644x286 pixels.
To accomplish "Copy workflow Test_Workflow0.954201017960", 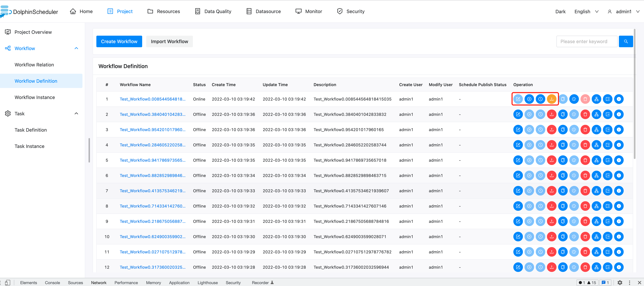I will pos(563,129).
